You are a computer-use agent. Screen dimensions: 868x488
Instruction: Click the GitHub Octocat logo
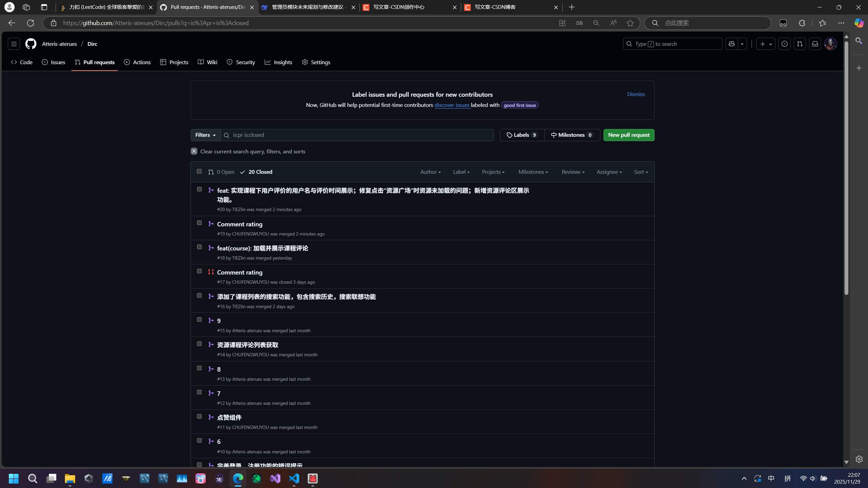click(31, 44)
